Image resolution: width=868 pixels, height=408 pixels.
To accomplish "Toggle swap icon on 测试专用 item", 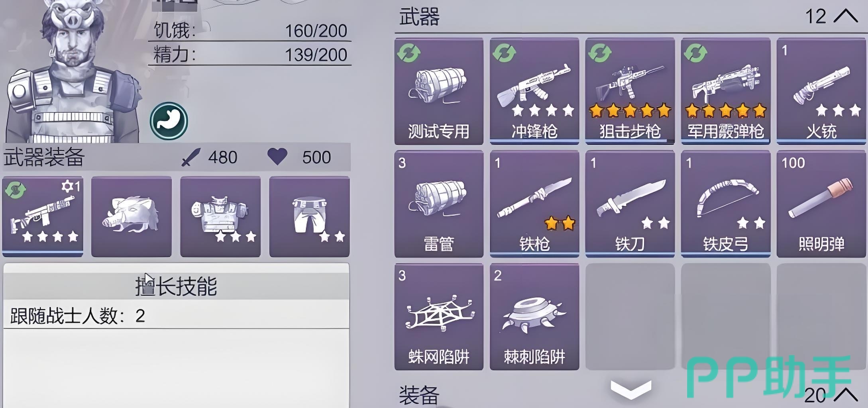I will [408, 53].
